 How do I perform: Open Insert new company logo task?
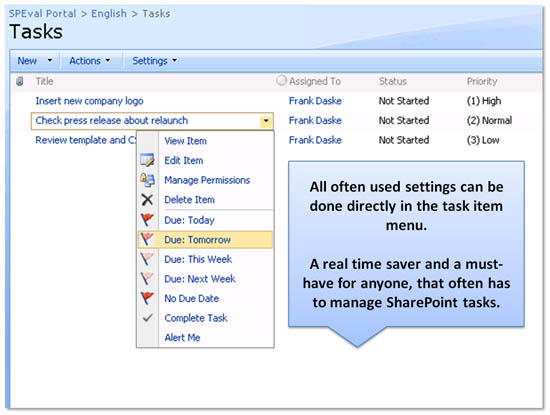tap(89, 101)
